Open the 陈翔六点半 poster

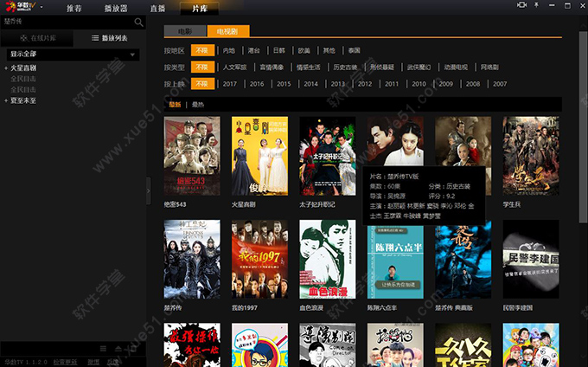pyautogui.click(x=395, y=262)
